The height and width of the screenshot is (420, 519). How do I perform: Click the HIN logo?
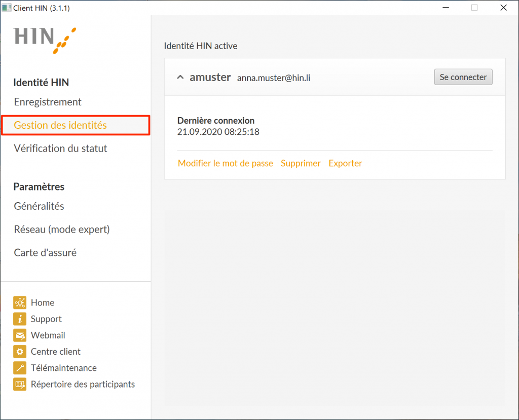click(x=45, y=41)
